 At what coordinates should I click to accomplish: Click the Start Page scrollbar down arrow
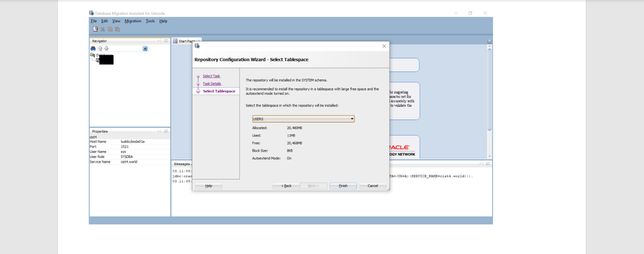(489, 157)
